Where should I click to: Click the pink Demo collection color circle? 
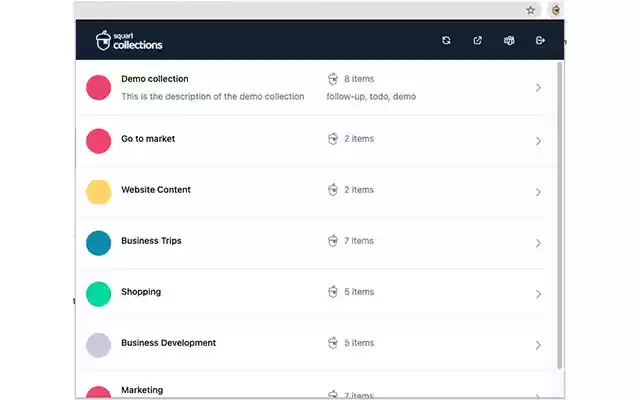point(98,87)
